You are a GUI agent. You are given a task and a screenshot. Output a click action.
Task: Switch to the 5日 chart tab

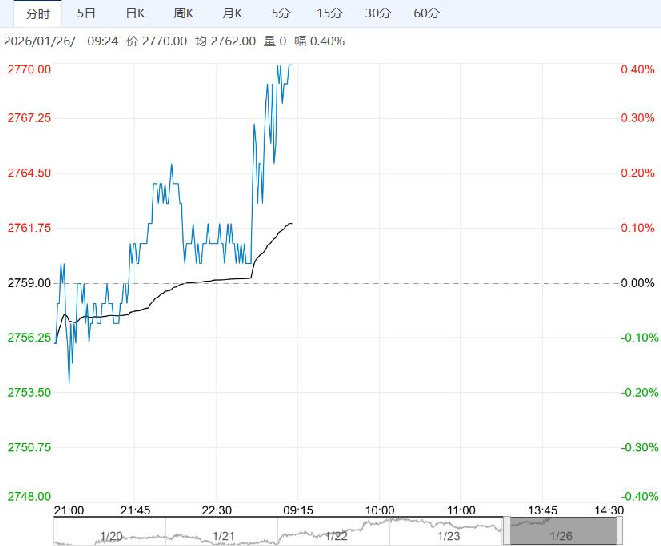(87, 13)
